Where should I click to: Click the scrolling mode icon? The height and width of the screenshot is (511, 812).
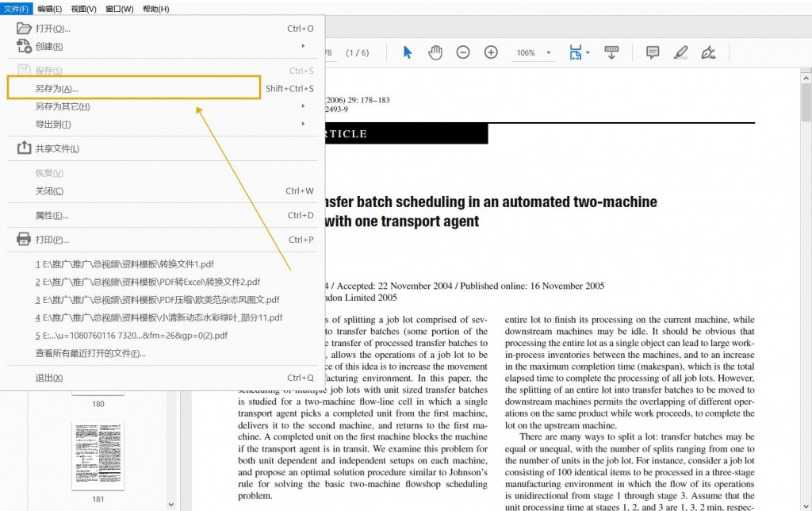[x=611, y=52]
